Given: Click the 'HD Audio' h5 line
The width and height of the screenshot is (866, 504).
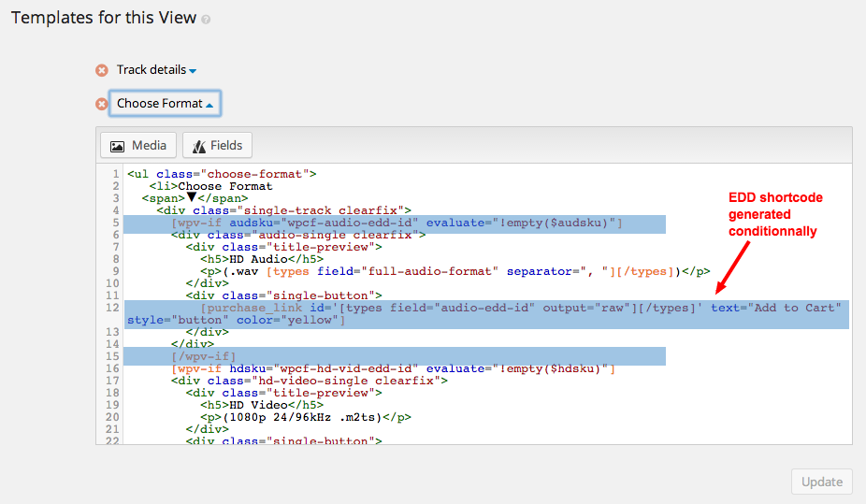Looking at the screenshot, I should [262, 259].
